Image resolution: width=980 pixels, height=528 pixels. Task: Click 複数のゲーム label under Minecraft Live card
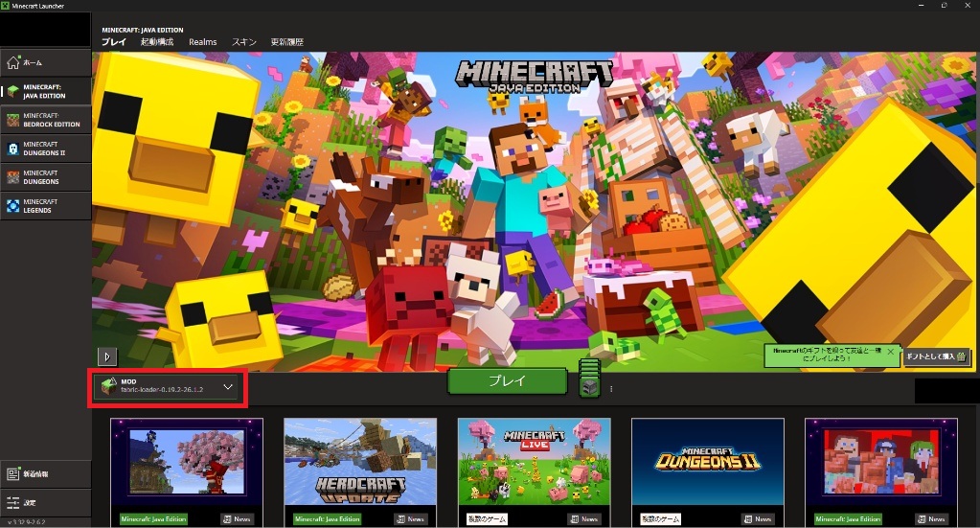[x=487, y=518]
